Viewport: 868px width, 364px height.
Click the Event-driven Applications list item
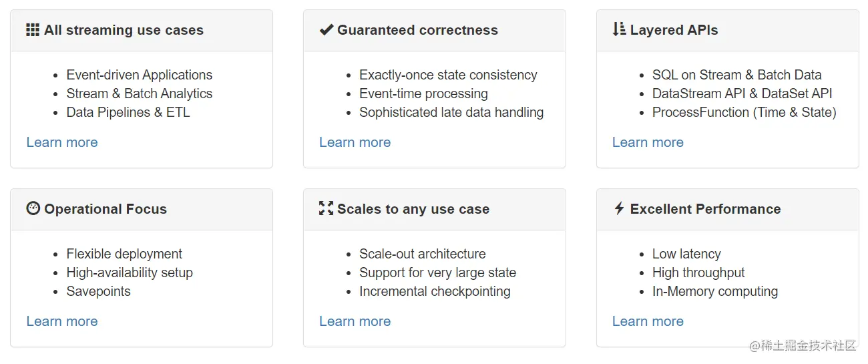click(x=139, y=75)
